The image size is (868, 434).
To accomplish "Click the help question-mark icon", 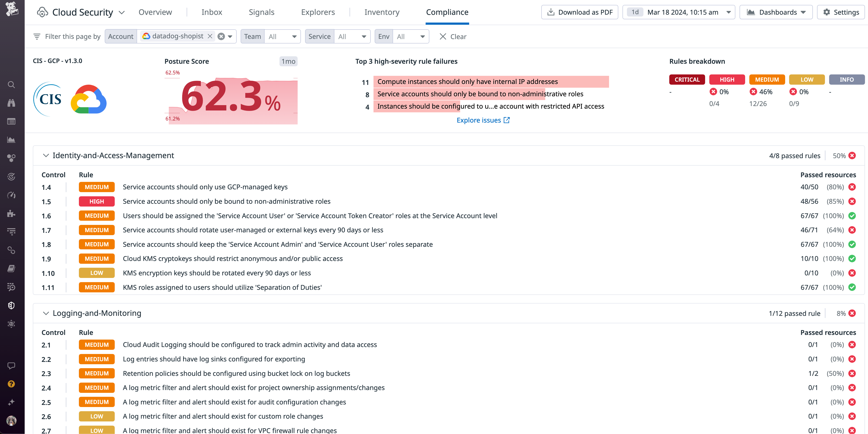I will (11, 384).
